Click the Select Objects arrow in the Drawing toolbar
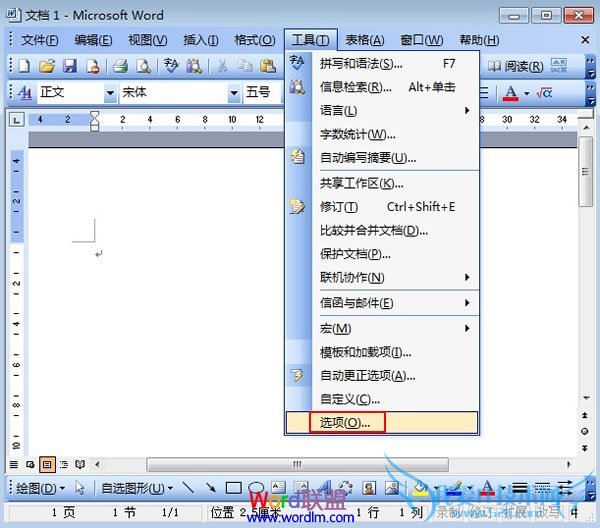600x528 pixels. coord(80,487)
